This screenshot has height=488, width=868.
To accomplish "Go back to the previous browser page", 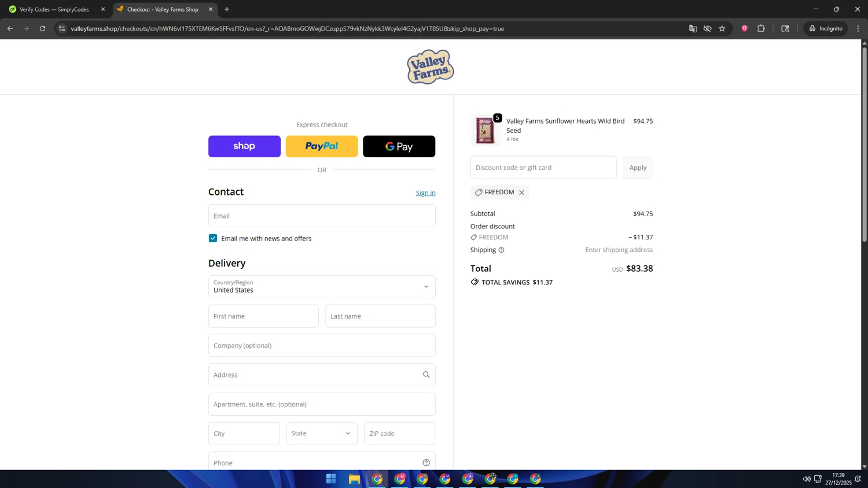I will [x=10, y=28].
